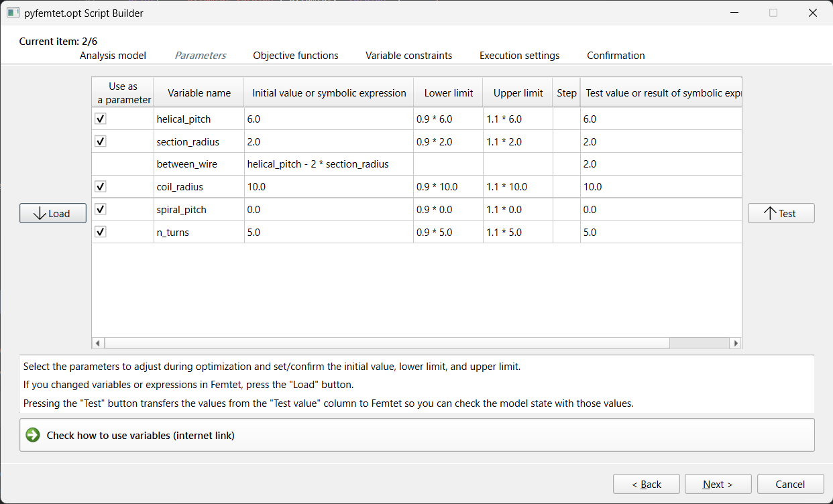
Task: Click the table scrollbar right arrow
Action: (x=736, y=343)
